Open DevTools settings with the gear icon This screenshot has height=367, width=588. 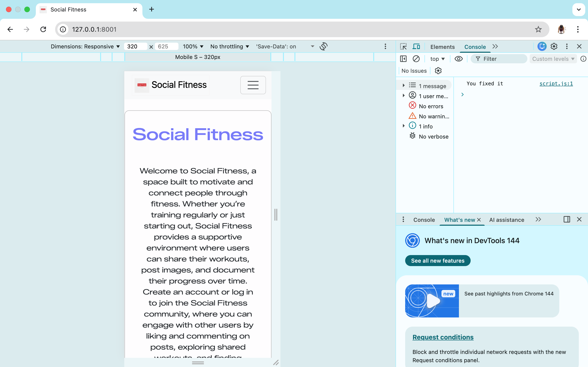(x=554, y=46)
